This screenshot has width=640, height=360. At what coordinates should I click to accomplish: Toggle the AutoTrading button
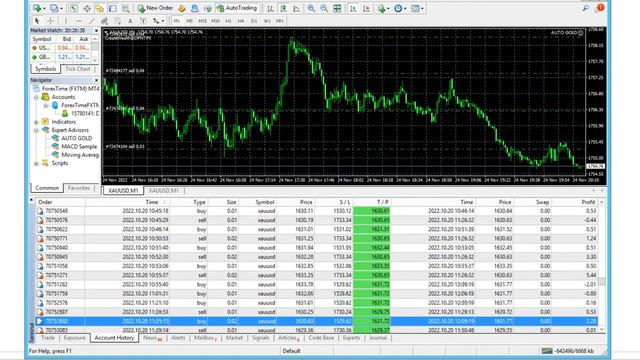click(237, 8)
